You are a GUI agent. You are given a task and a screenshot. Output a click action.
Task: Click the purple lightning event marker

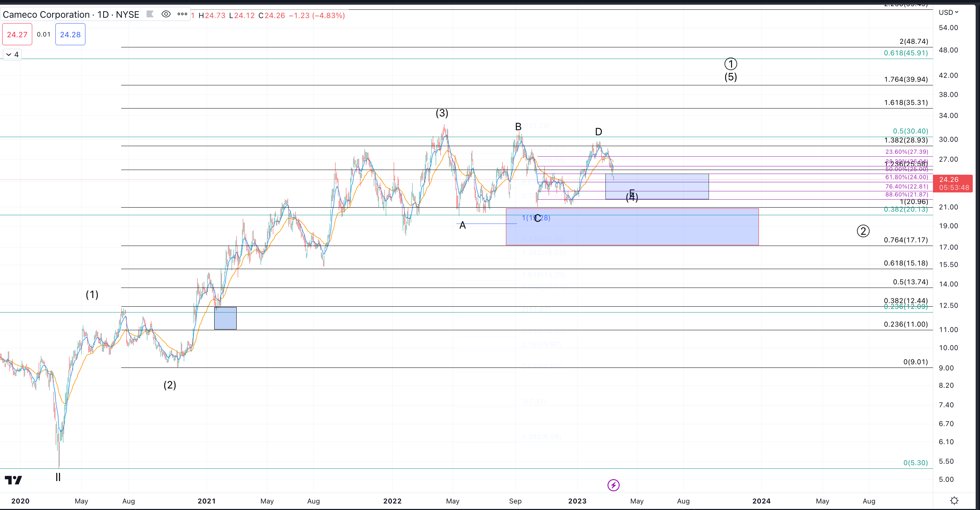(613, 485)
